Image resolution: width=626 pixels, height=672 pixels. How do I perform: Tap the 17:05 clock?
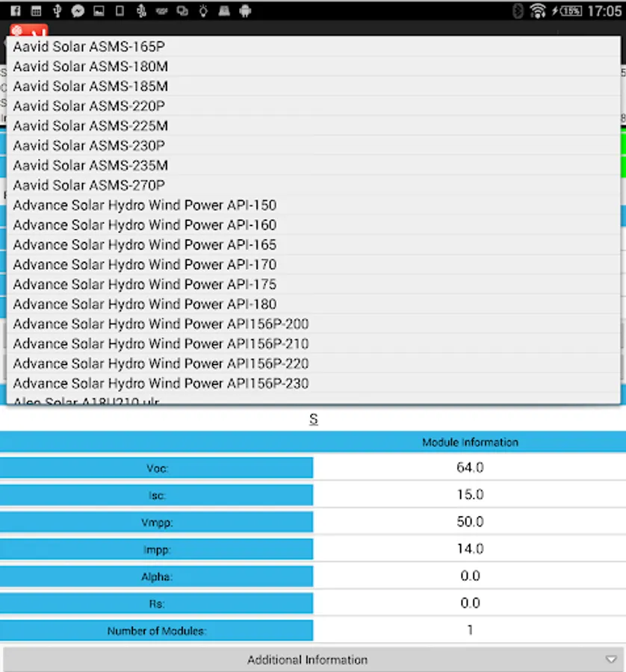604,10
